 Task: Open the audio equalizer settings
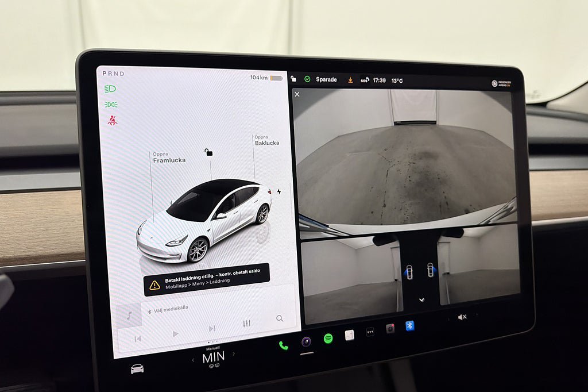(247, 324)
